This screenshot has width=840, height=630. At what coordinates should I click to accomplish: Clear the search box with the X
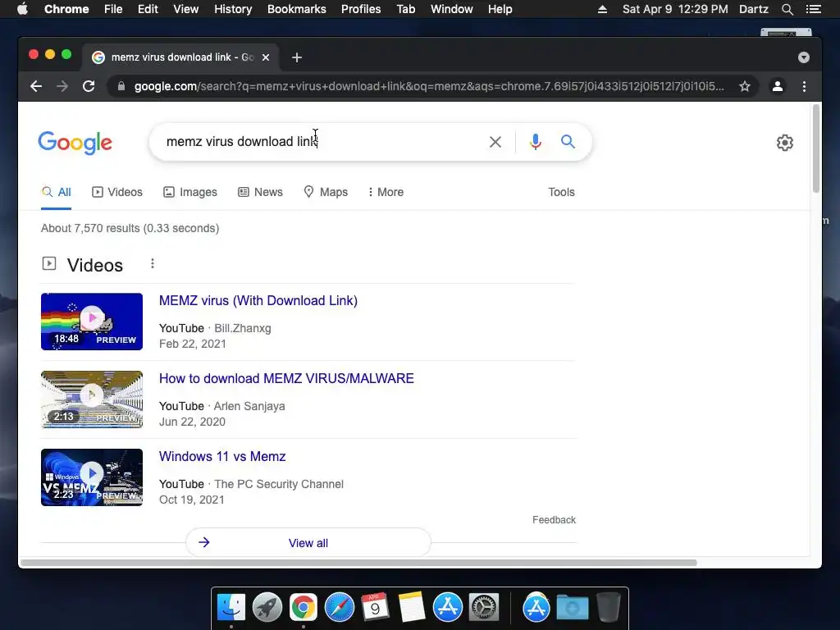click(x=495, y=142)
